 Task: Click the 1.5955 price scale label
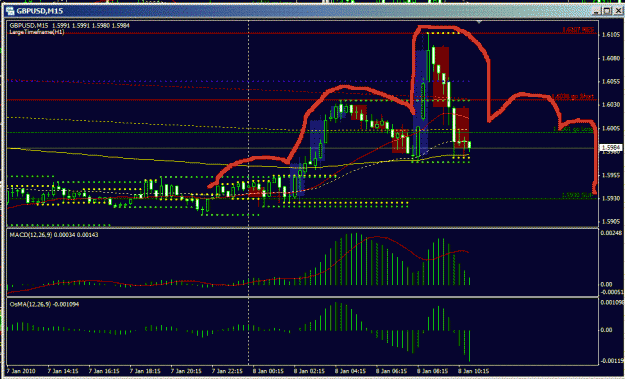610,175
